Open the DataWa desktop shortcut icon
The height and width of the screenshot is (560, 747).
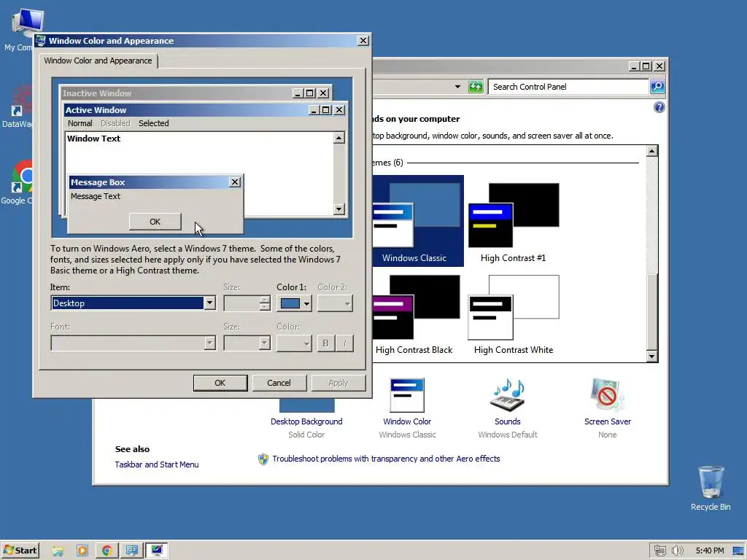click(22, 100)
